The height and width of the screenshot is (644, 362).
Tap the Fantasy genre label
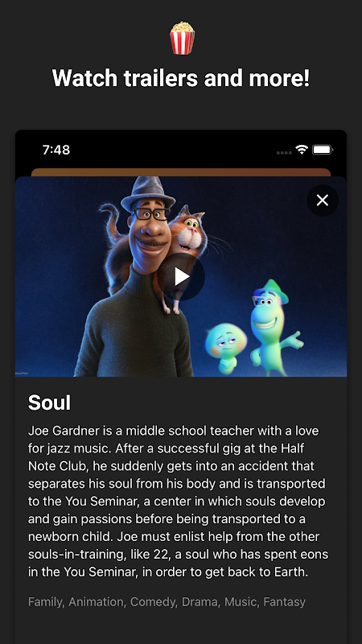click(285, 602)
